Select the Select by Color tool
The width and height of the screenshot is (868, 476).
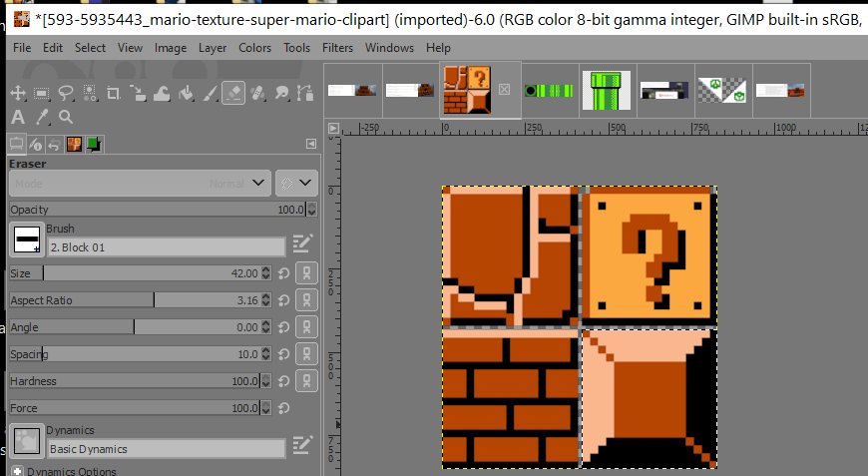[90, 93]
